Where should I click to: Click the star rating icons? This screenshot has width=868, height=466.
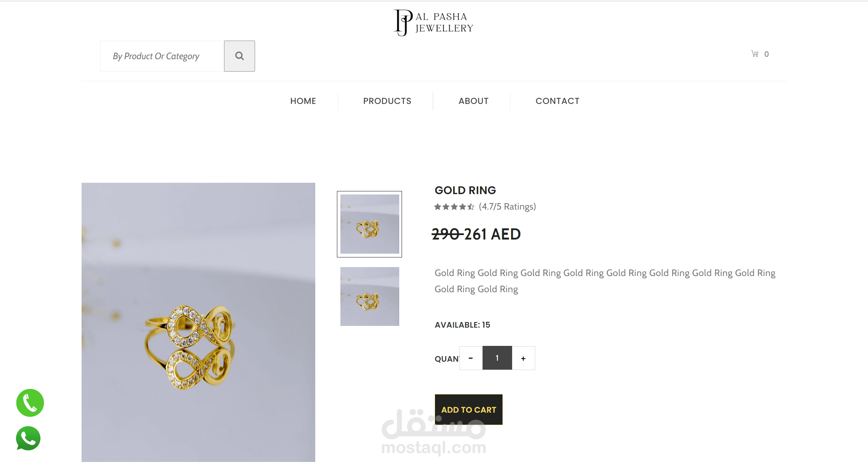[x=454, y=207]
